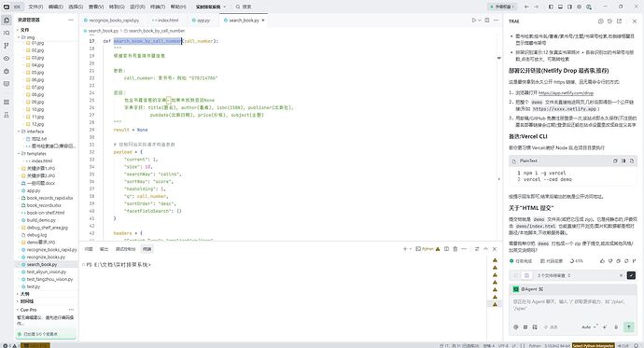The width and height of the screenshot is (644, 348).
Task: Open 查看(V) menu
Action: coord(96,7)
